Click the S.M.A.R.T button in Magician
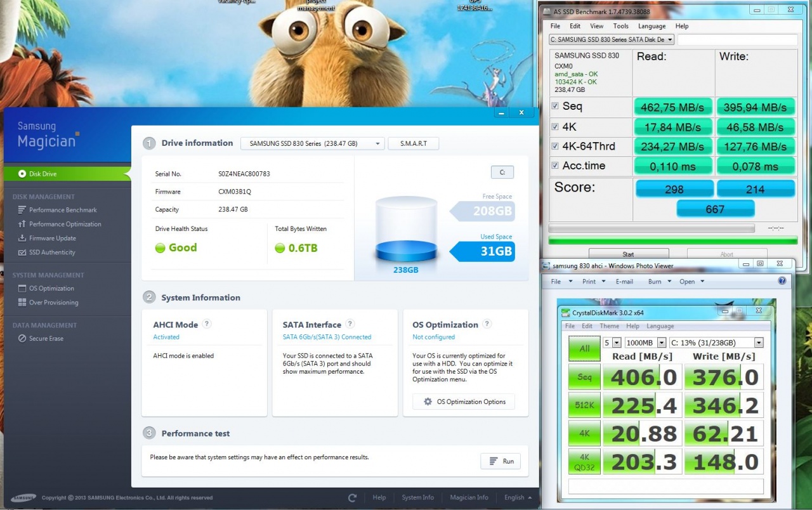Image resolution: width=812 pixels, height=510 pixels. (413, 143)
